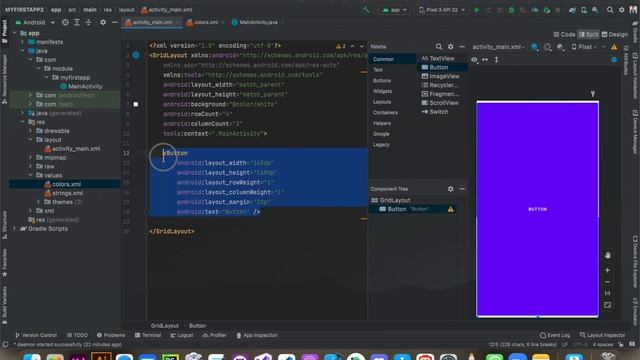Open the TODO tool window

[x=77, y=335]
